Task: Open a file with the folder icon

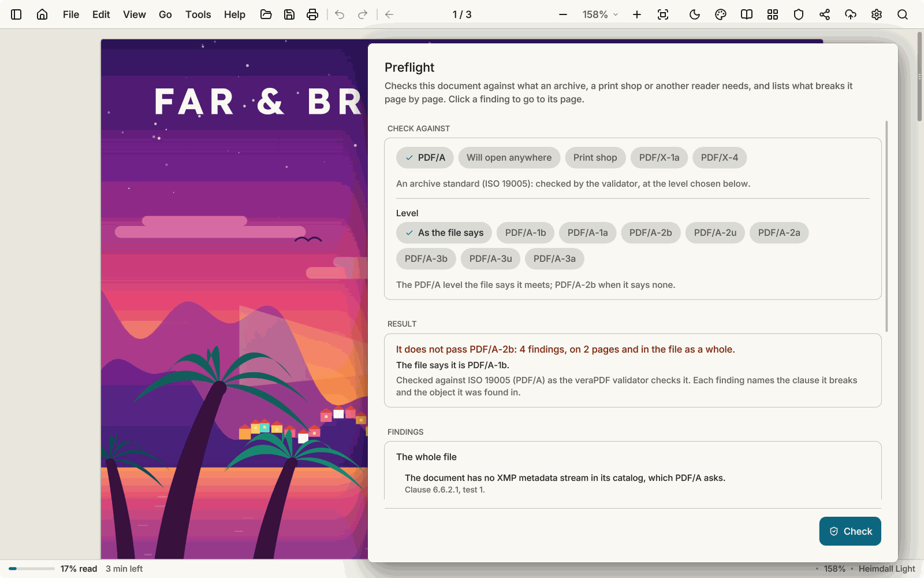Action: pos(266,14)
